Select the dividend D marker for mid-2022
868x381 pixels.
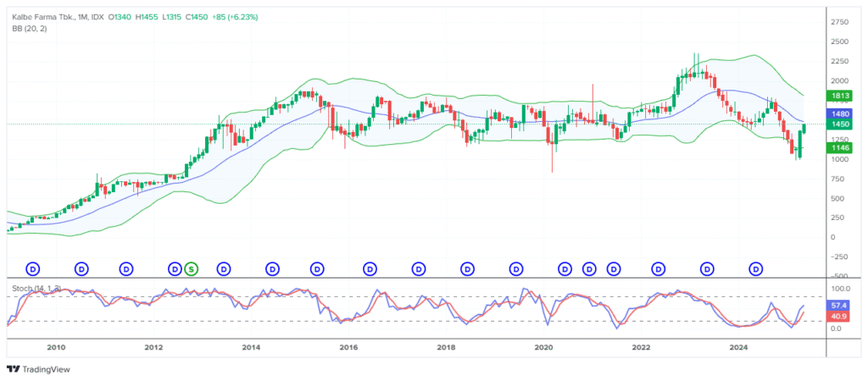tap(659, 268)
